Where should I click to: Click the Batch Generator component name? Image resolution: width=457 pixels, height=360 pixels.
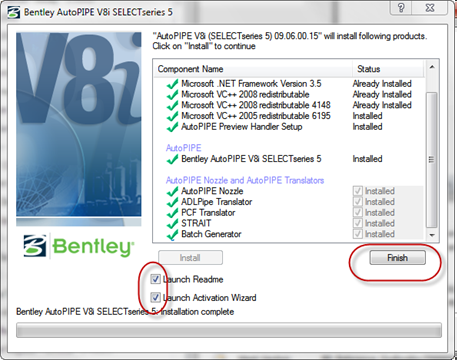point(211,234)
